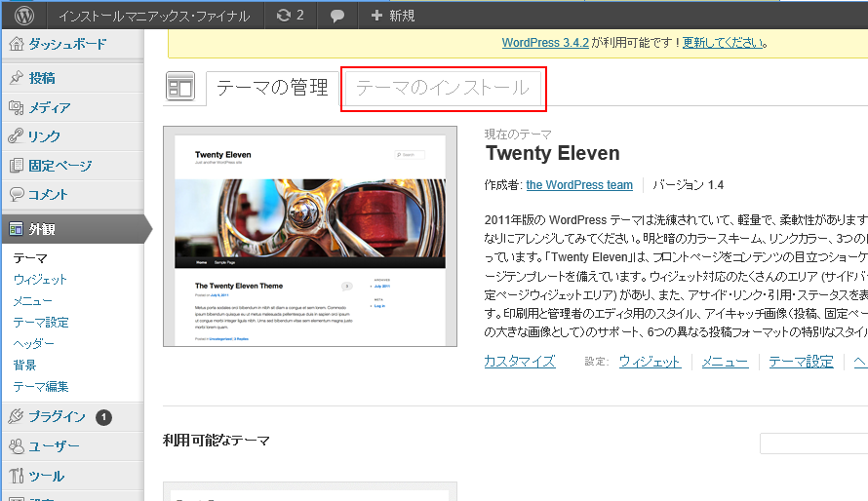Viewport: 868px width, 501px height.
Task: Click the 更新してください update link
Action: pyautogui.click(x=723, y=43)
